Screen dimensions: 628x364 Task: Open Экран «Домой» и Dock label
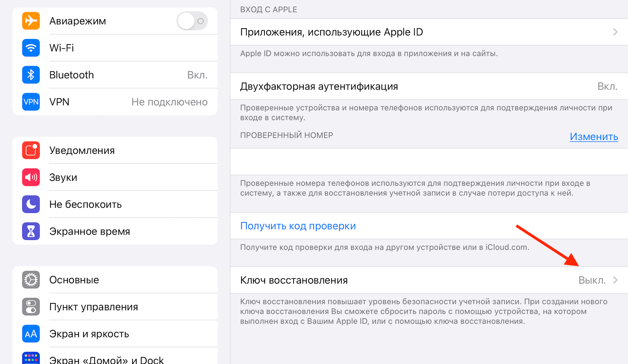pyautogui.click(x=106, y=360)
